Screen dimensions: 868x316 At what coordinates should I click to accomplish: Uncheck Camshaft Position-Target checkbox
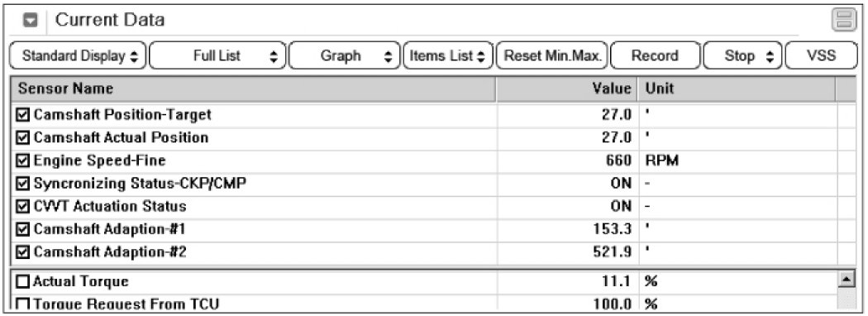click(x=23, y=115)
